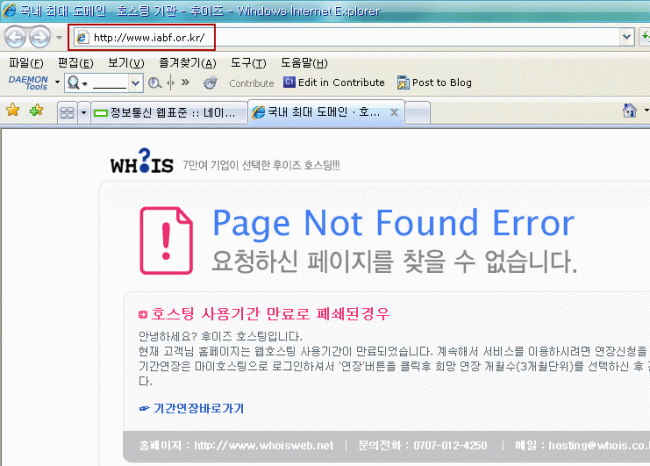Switch to the 정보통신 웹표준 tab
Image resolution: width=650 pixels, height=466 pixels.
tap(168, 112)
